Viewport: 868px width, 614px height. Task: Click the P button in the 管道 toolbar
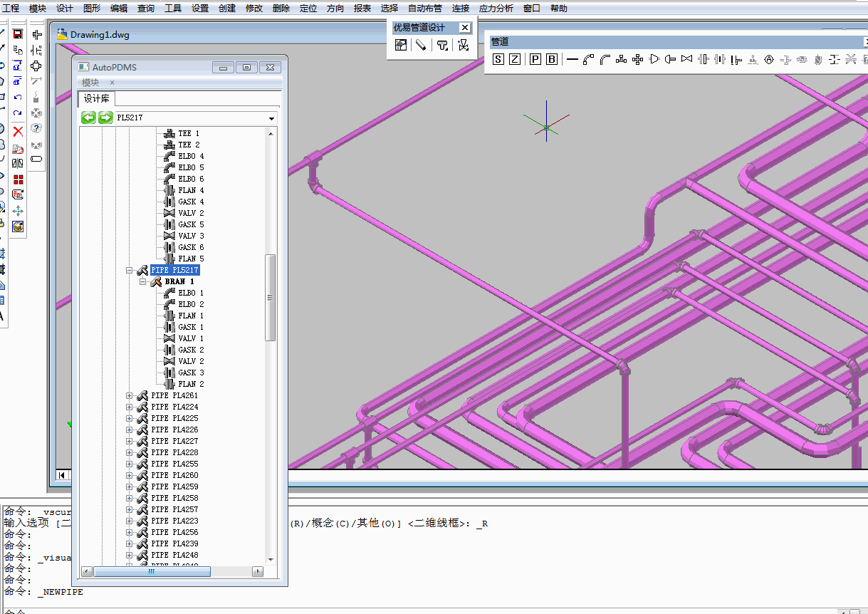tap(535, 59)
